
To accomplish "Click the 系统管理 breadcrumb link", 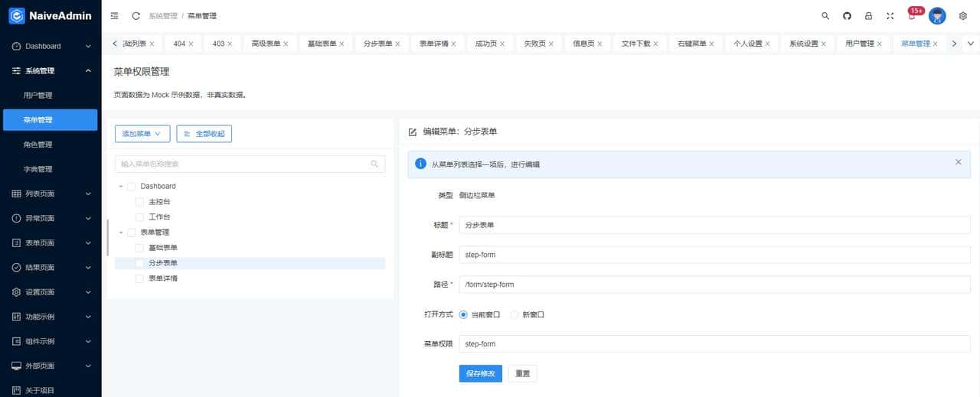I will [x=163, y=15].
